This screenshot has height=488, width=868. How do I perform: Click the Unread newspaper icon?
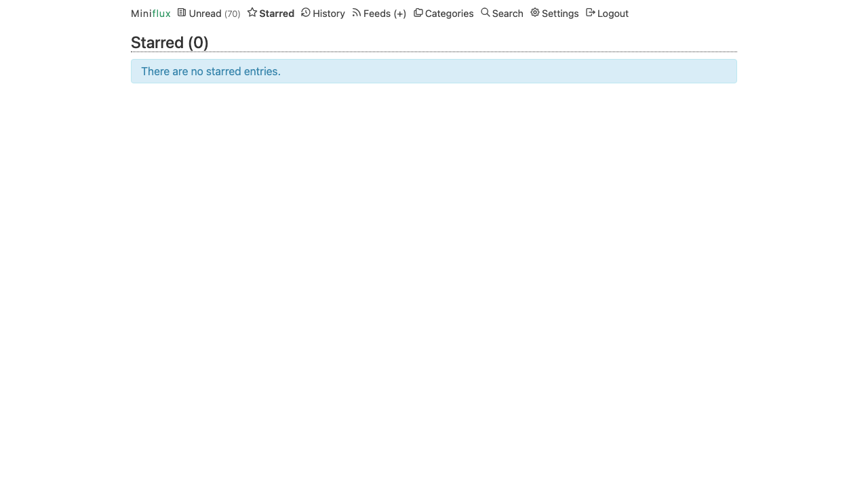[x=182, y=12]
